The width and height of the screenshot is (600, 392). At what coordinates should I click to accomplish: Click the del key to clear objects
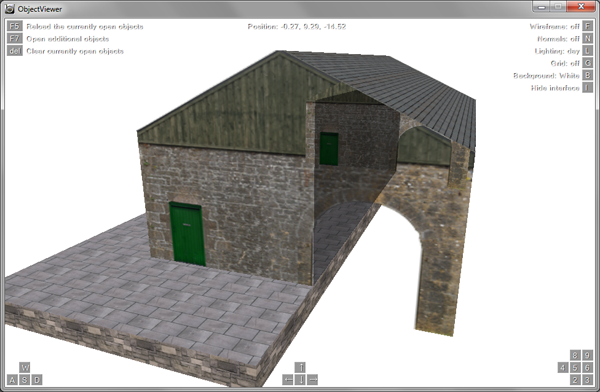click(15, 51)
